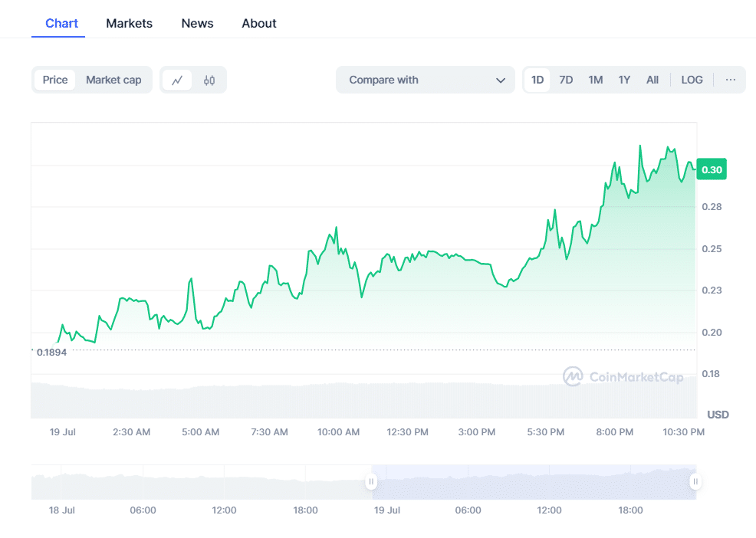Viewport: 756px width, 538px height.
Task: Choose the 1Y time range
Action: coord(624,80)
